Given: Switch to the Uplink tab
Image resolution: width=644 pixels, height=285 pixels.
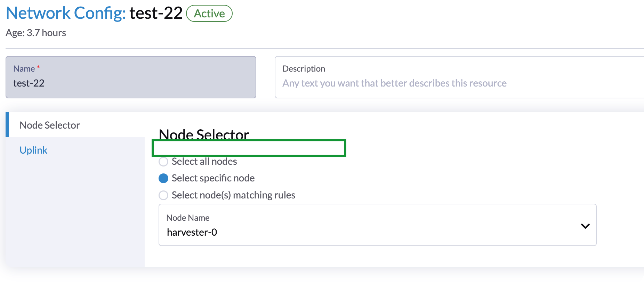Looking at the screenshot, I should (x=33, y=150).
